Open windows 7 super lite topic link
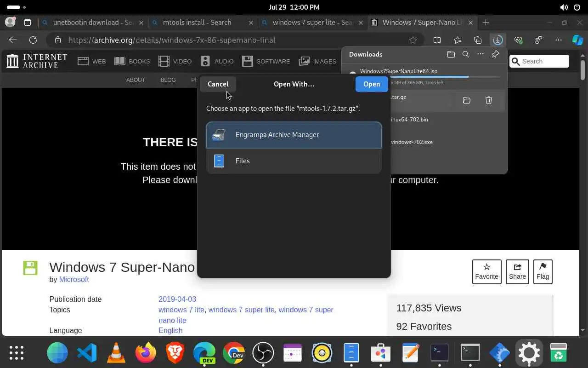 pos(241,310)
